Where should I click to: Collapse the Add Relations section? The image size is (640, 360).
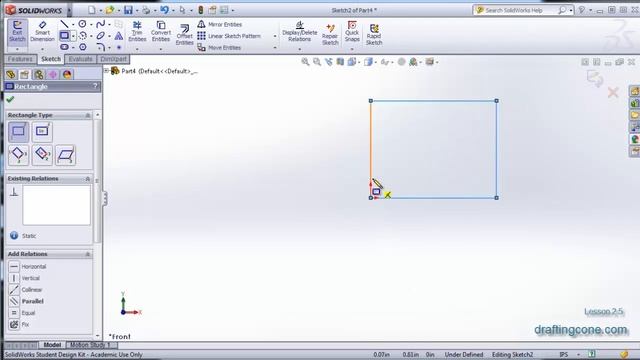coord(88,254)
